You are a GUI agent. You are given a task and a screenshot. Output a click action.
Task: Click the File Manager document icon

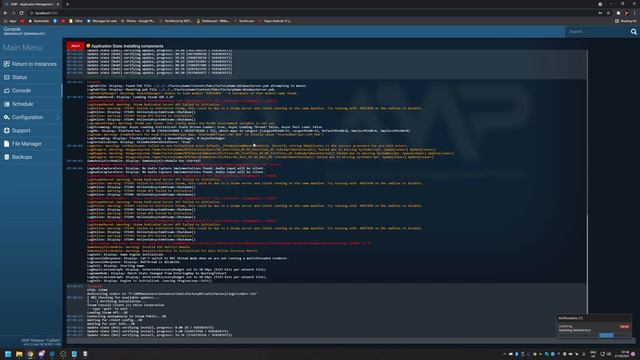[x=7, y=144]
